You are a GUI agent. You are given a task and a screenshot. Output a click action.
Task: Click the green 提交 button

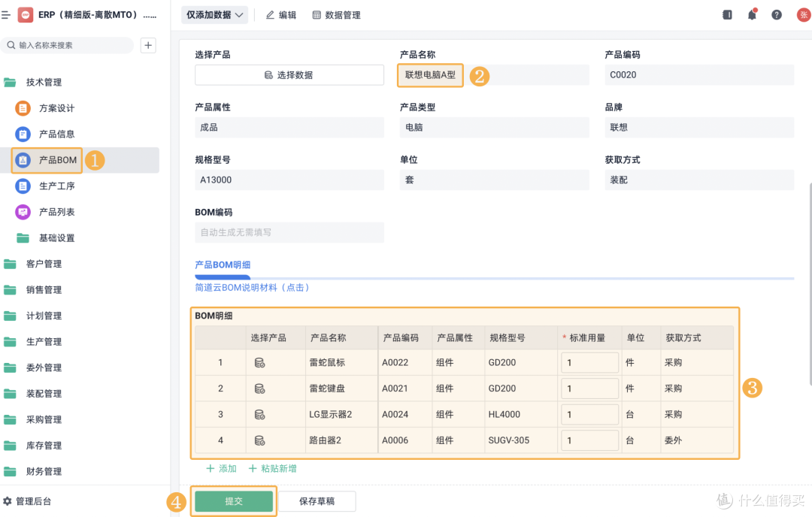(x=234, y=501)
